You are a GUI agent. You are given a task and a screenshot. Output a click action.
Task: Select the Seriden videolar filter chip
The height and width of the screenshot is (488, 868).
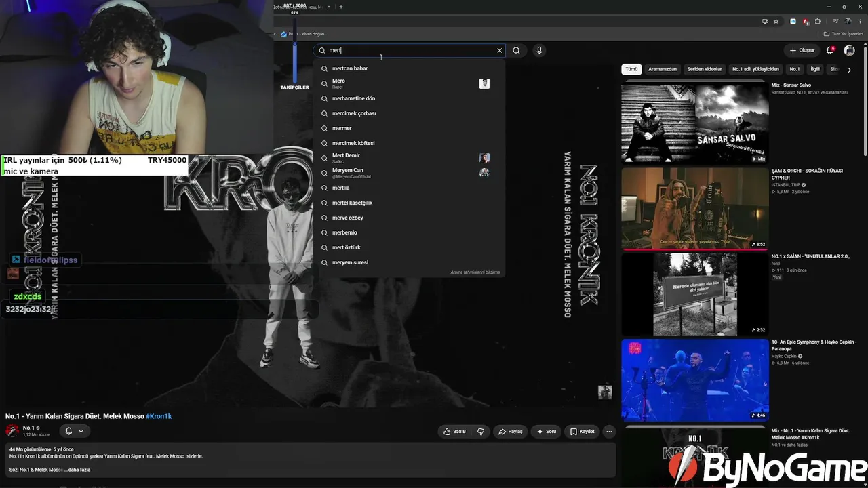tap(705, 69)
